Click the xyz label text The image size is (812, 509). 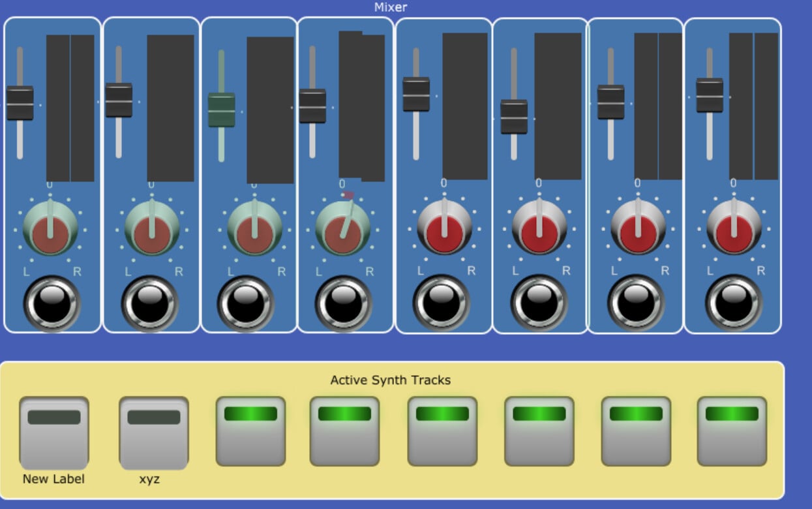coord(149,479)
